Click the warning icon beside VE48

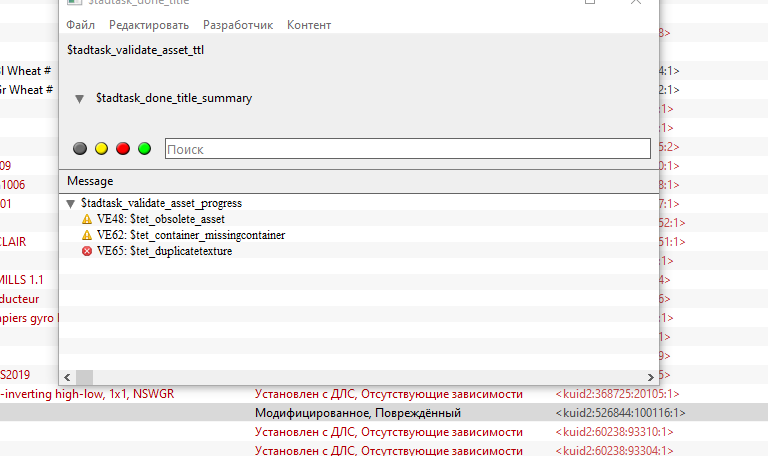(87, 219)
